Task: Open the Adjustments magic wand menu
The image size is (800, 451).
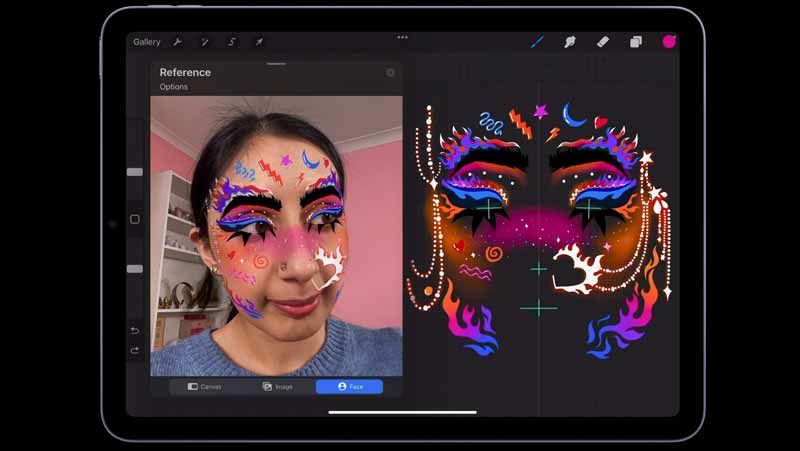Action: click(205, 42)
